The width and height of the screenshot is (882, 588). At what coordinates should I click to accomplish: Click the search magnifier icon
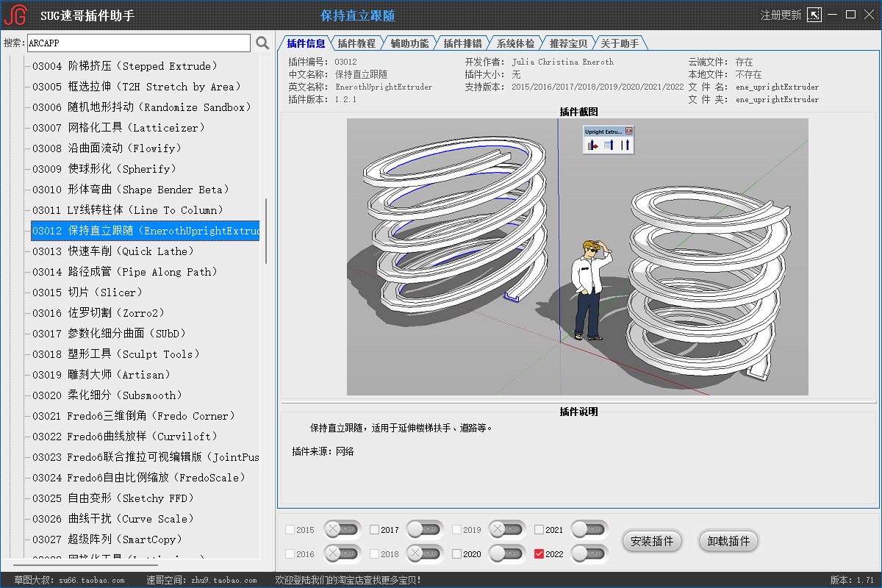click(x=262, y=43)
